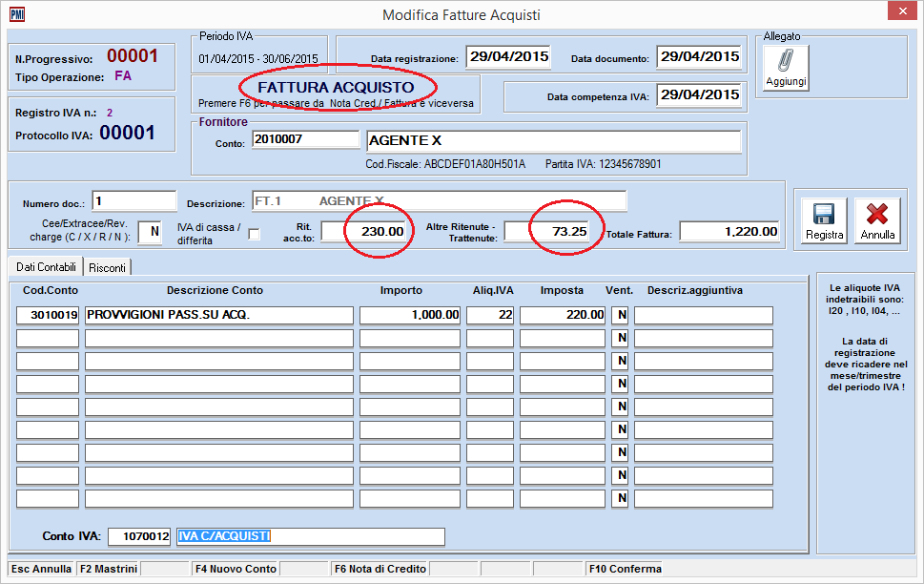The height and width of the screenshot is (584, 924).
Task: Click the Data registrazione date field
Action: click(x=509, y=57)
